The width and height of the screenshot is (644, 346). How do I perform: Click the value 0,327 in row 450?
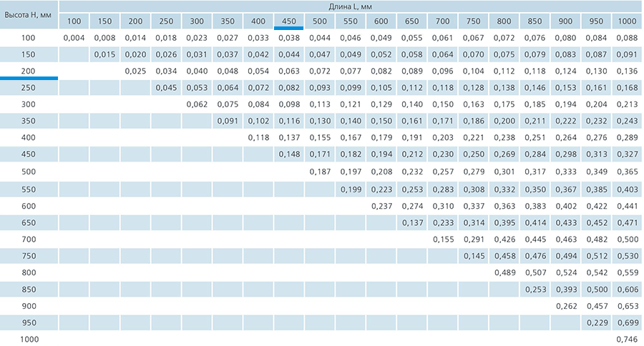(x=627, y=154)
